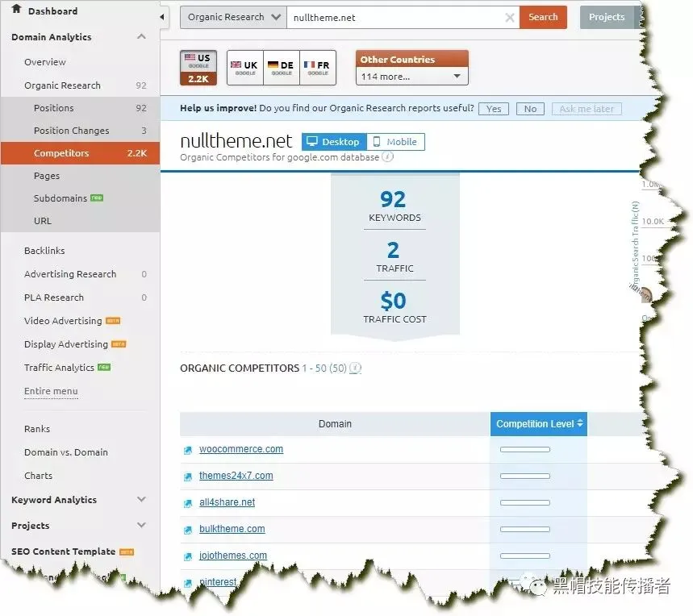Click the orange Search button
This screenshot has width=693, height=616.
click(x=543, y=17)
